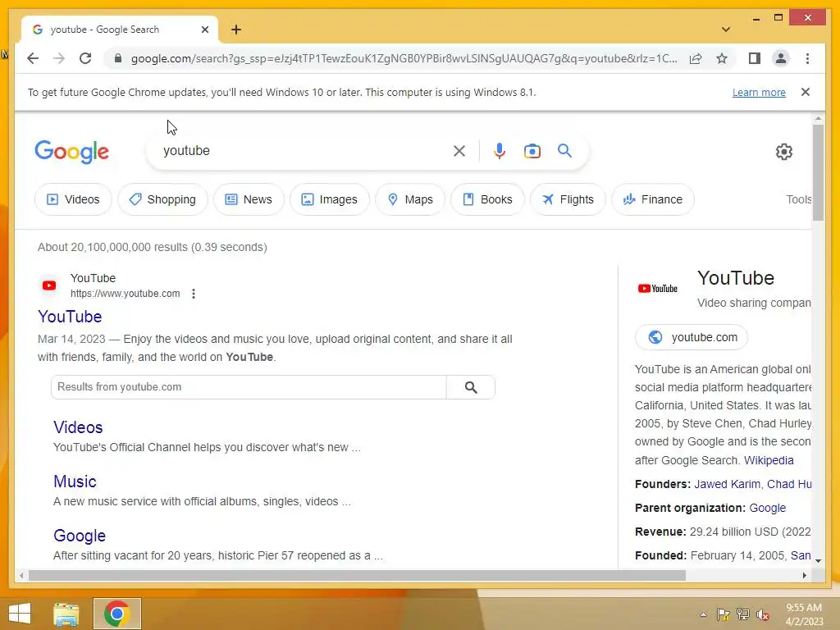
Task: Open the Videos sitelink
Action: [x=78, y=427]
